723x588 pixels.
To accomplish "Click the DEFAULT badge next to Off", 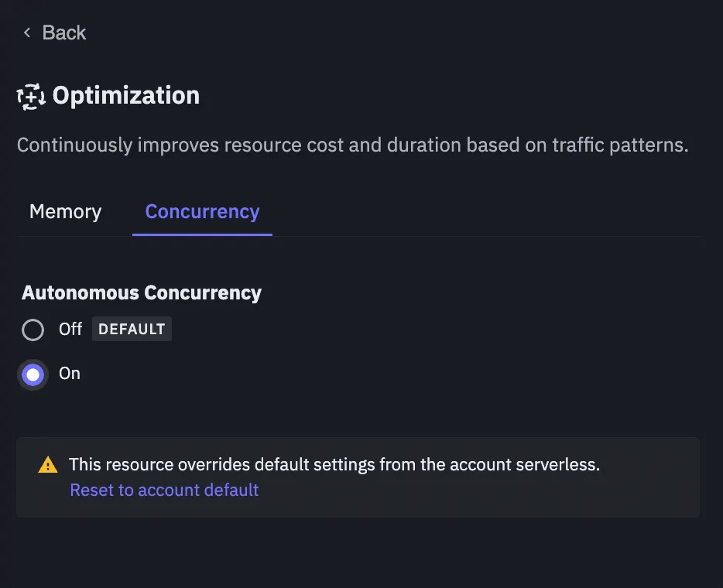I will coord(132,329).
